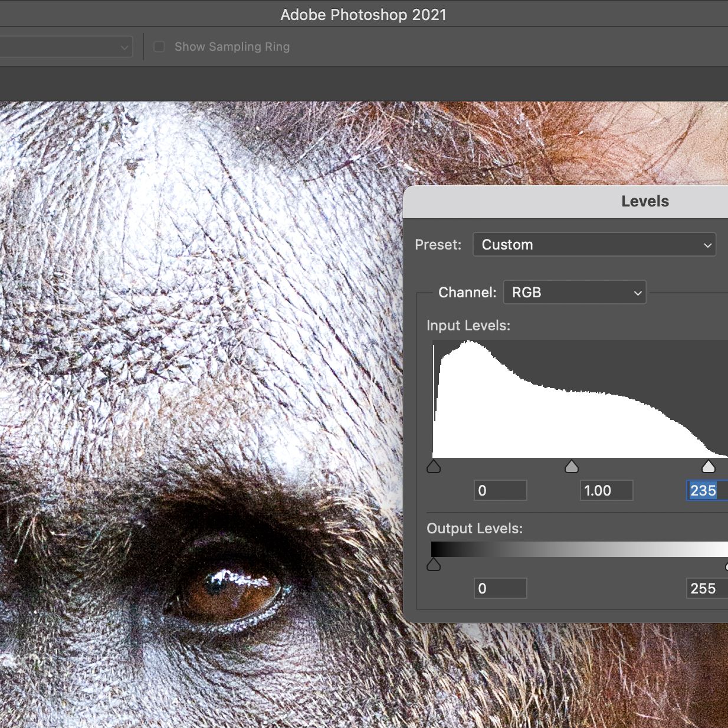Select the midtone gamma slider handle
Image resolution: width=728 pixels, height=728 pixels.
click(x=572, y=467)
